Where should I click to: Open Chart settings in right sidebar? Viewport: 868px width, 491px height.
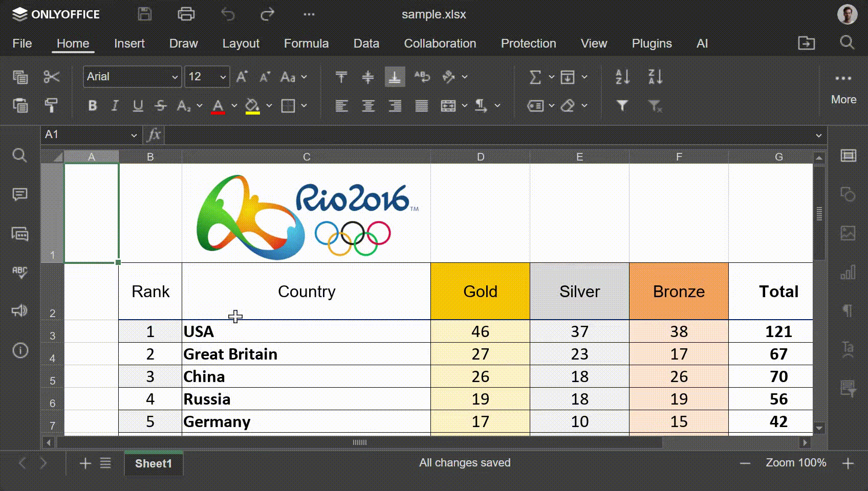click(x=848, y=272)
